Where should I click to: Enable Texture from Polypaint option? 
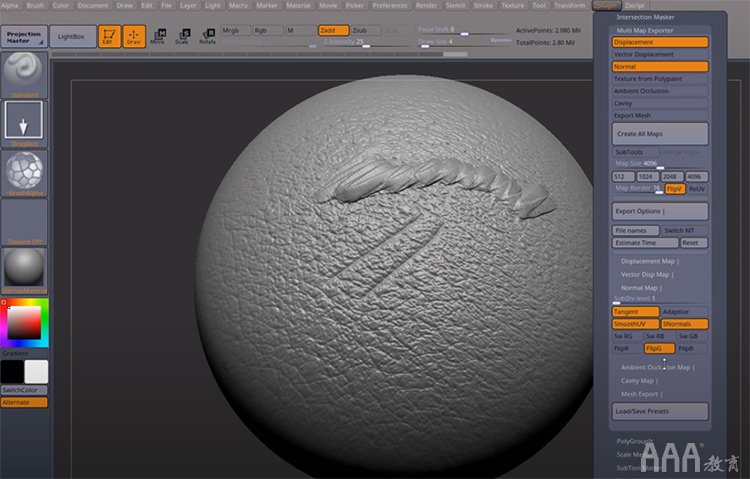(x=660, y=79)
